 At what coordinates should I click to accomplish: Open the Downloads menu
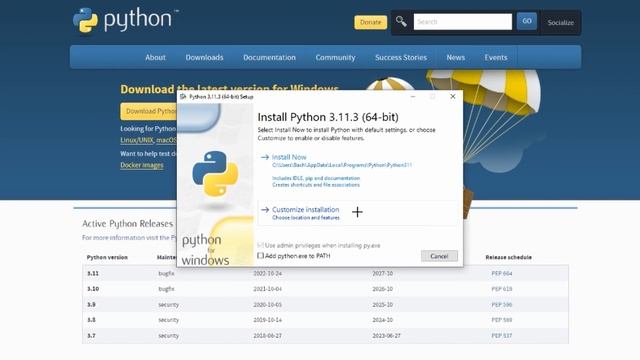tap(204, 58)
